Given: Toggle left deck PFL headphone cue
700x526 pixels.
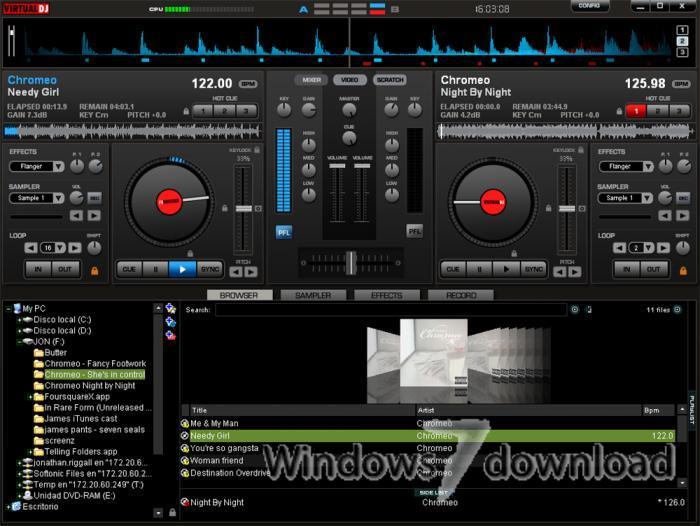Looking at the screenshot, I should click(x=284, y=232).
